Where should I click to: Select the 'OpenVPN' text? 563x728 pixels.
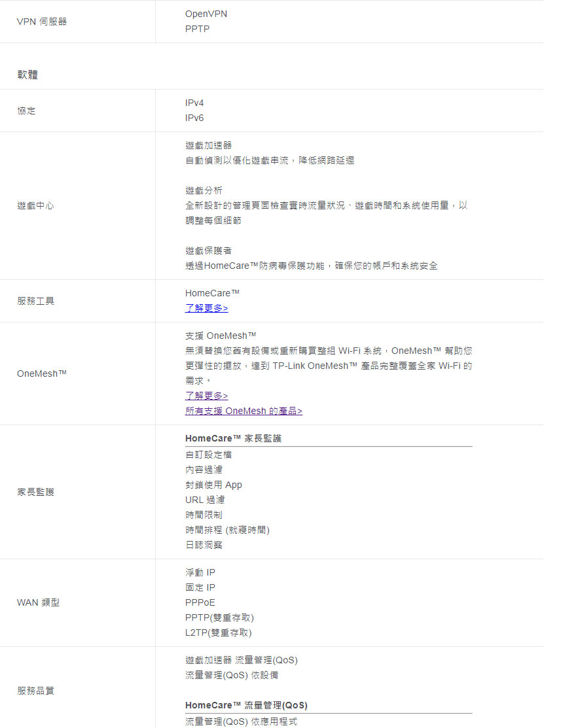(206, 14)
